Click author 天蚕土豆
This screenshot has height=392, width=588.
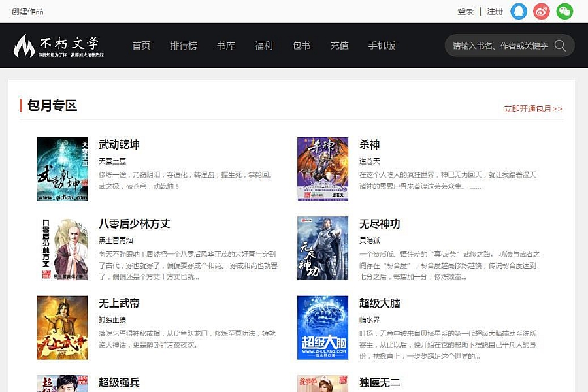112,161
